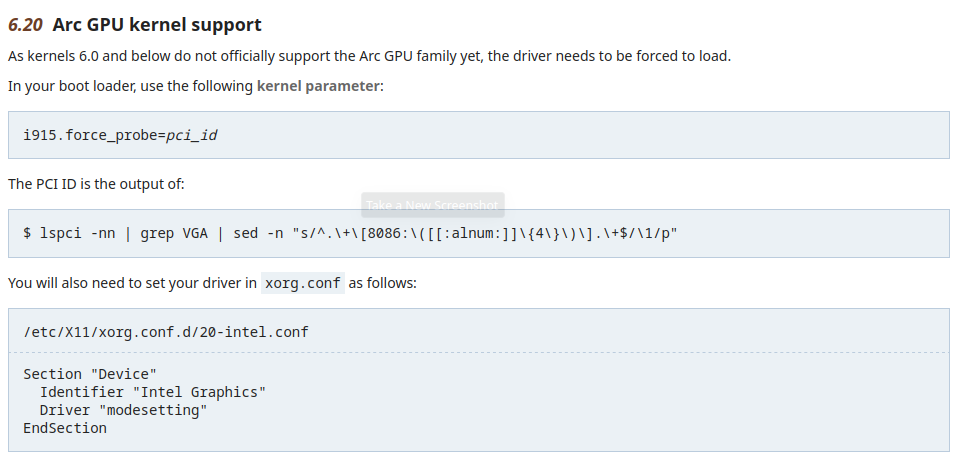This screenshot has width=958, height=453.
Task: Click the Identifier "Intel Graphics" line
Action: coord(152,392)
